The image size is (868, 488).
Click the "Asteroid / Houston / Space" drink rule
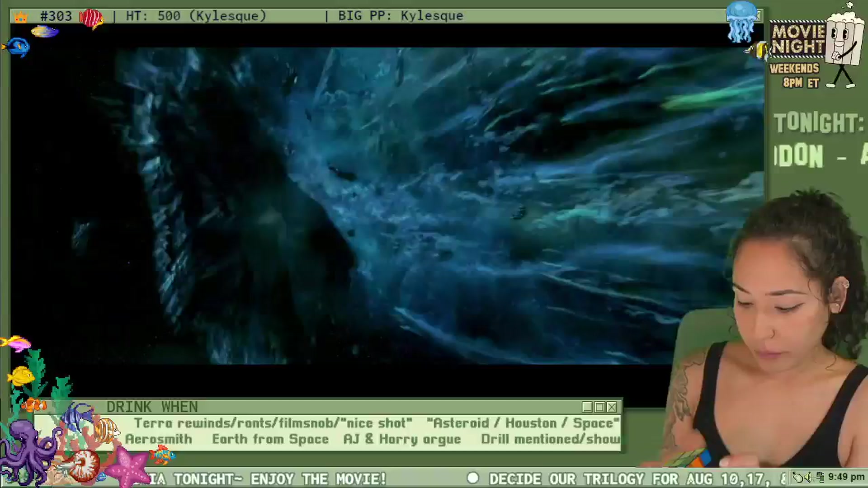(523, 423)
